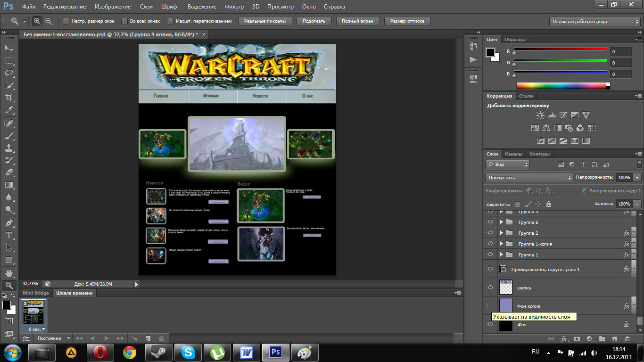
Task: Add a Levels adjustment
Action: [x=552, y=115]
